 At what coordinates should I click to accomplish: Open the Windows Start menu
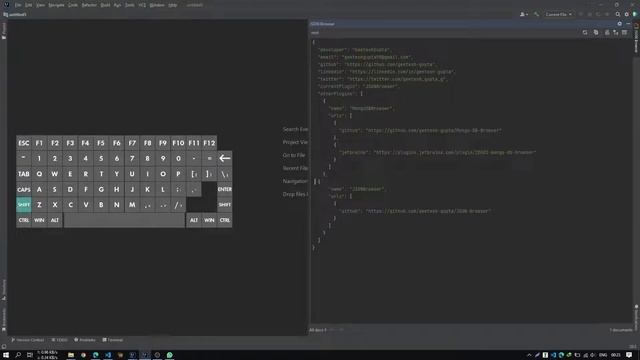click(x=6, y=355)
